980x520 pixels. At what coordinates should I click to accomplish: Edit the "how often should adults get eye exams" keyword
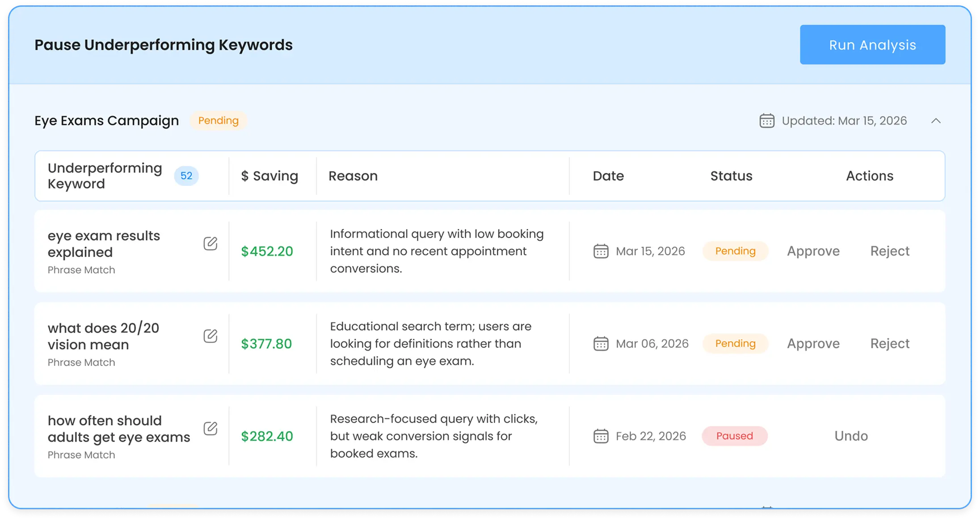click(210, 428)
